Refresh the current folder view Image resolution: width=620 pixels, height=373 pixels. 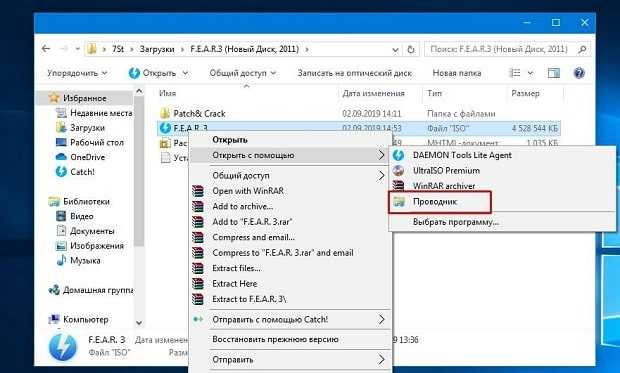411,49
